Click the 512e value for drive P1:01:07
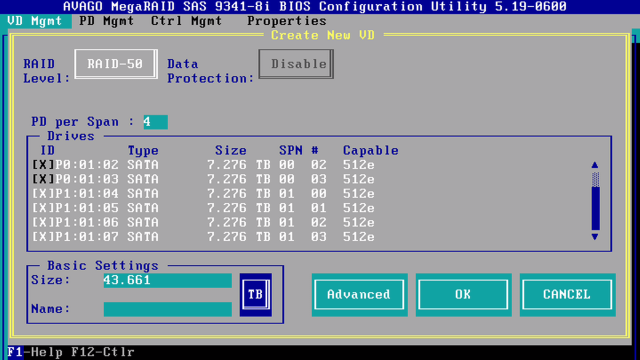The width and height of the screenshot is (640, 360). (358, 237)
